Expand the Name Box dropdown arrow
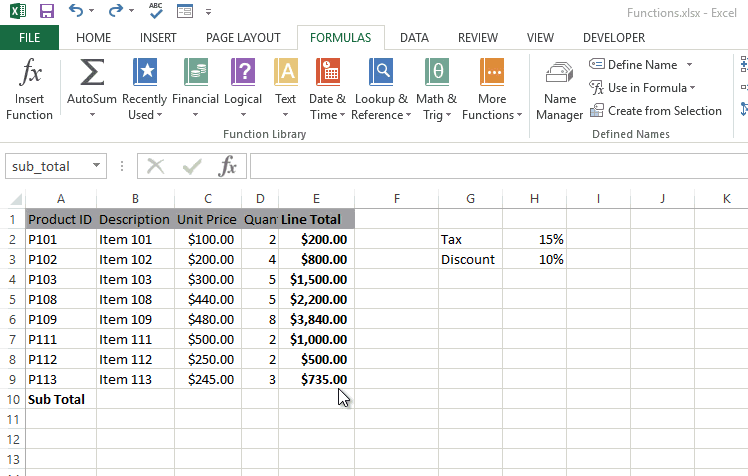The image size is (748, 476). coord(96,166)
